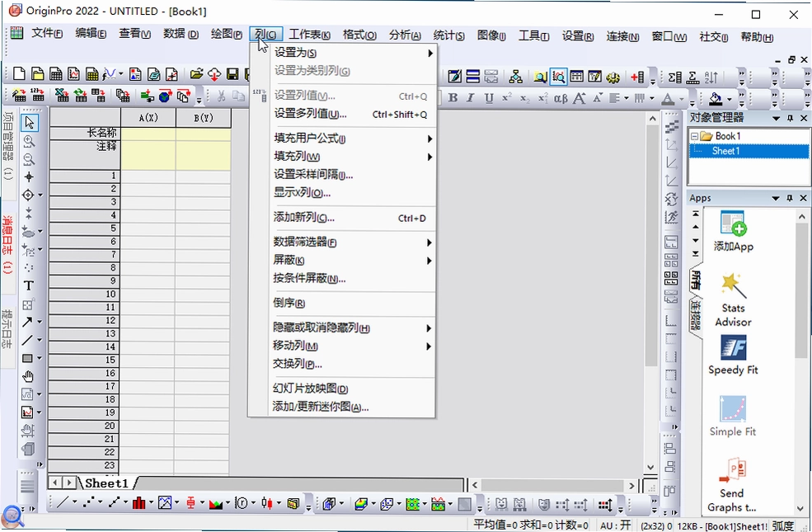This screenshot has width=812, height=532.
Task: Open the Stats Advisor app
Action: [x=733, y=300]
